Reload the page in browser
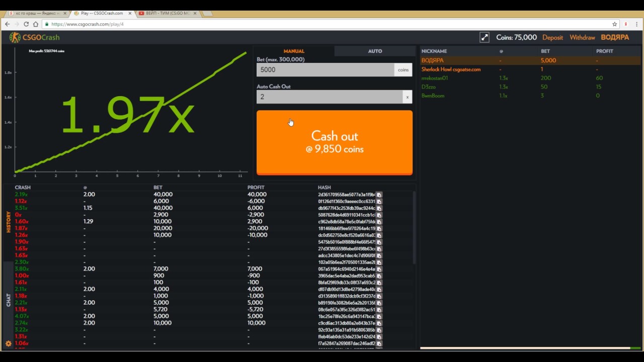The image size is (644, 362). (26, 24)
